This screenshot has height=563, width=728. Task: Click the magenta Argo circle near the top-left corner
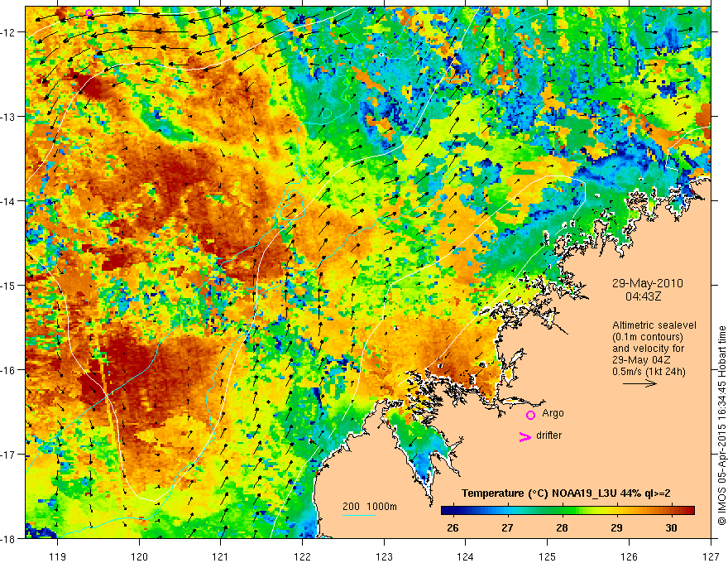[x=89, y=13]
